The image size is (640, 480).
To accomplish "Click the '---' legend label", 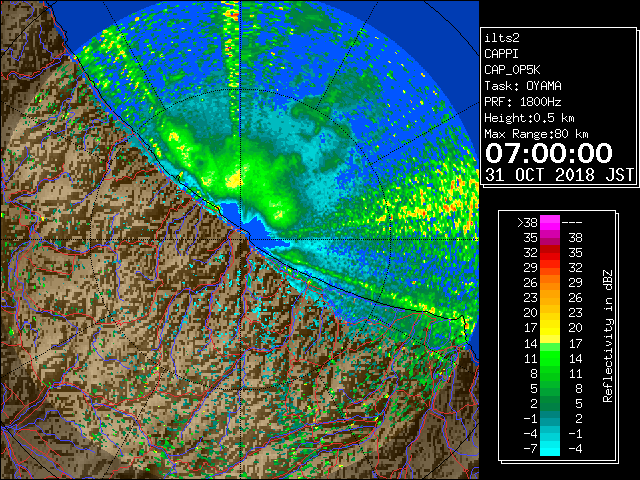I will click(572, 223).
